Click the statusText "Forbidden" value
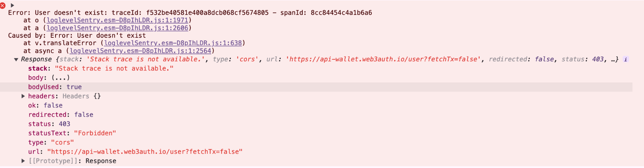Image resolution: width=644 pixels, height=168 pixels. pos(95,133)
